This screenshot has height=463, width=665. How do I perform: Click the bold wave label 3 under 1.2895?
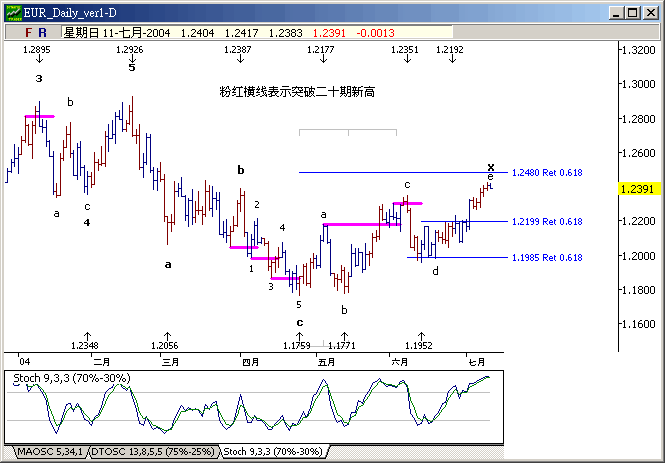pos(39,78)
